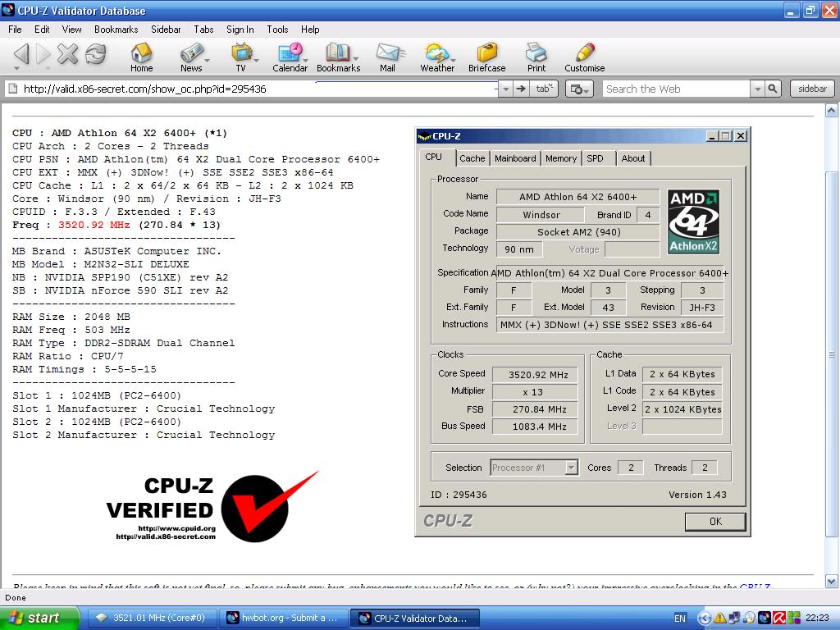
Task: Switch to the Mainboard tab
Action: (515, 158)
